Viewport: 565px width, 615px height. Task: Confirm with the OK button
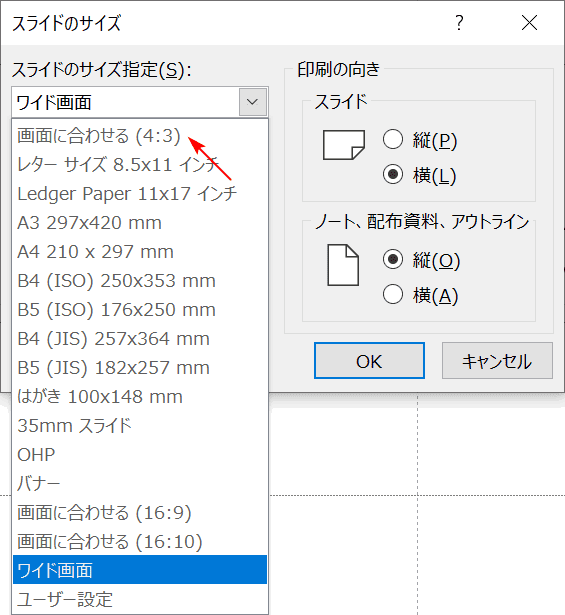(369, 360)
